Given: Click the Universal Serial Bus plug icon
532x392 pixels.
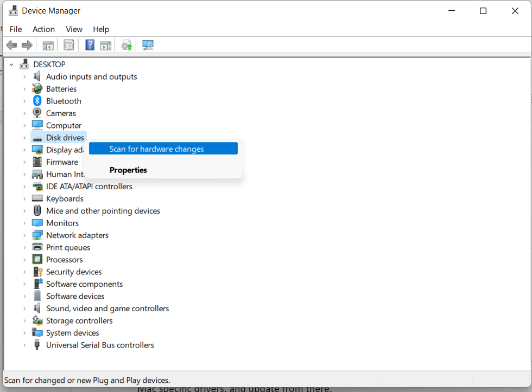Looking at the screenshot, I should 37,345.
